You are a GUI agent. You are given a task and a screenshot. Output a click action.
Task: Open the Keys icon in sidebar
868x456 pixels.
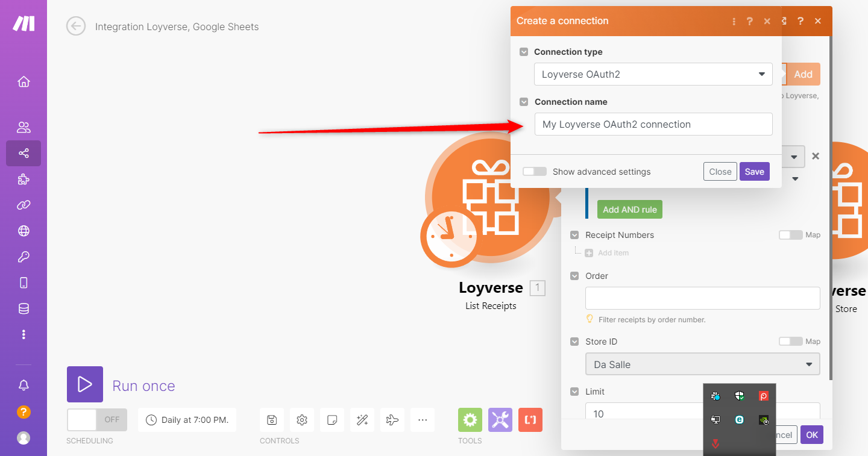coord(24,257)
